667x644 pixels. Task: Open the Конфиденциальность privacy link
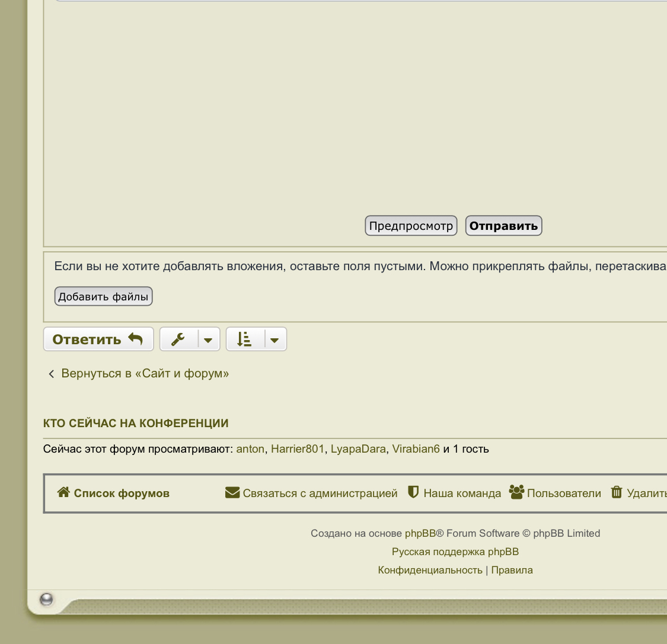pyautogui.click(x=430, y=570)
